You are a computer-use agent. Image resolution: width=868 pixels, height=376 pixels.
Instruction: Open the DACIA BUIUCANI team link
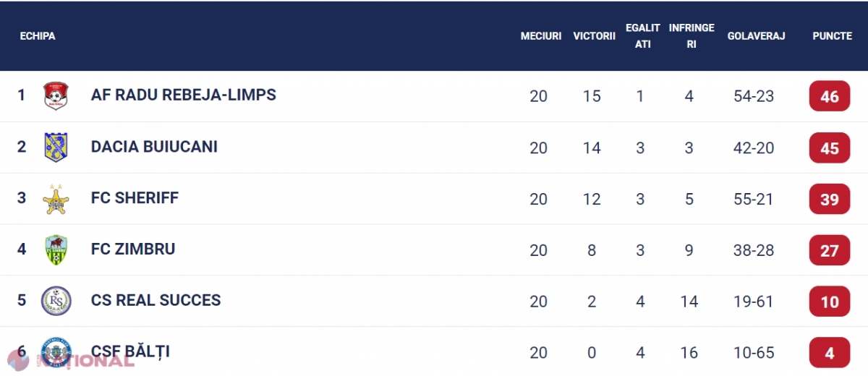(x=154, y=147)
